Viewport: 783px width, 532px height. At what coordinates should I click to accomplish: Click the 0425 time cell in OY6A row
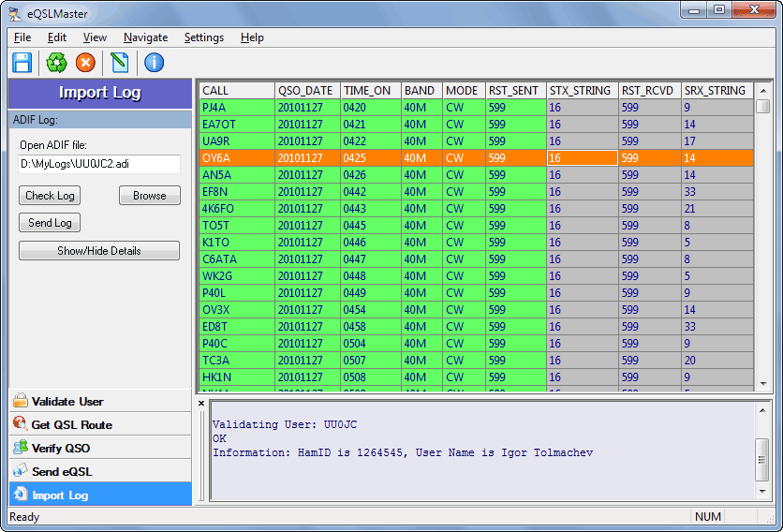pos(371,158)
